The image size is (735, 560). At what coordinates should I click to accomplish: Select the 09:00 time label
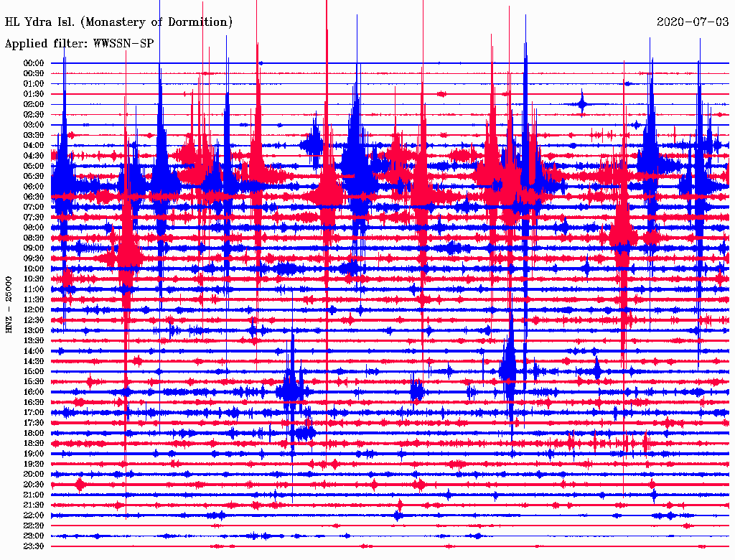point(34,248)
